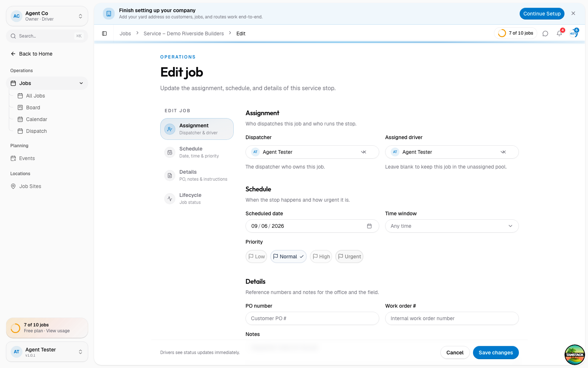588x368 pixels.
Task: Set priority to Low
Action: pos(257,256)
